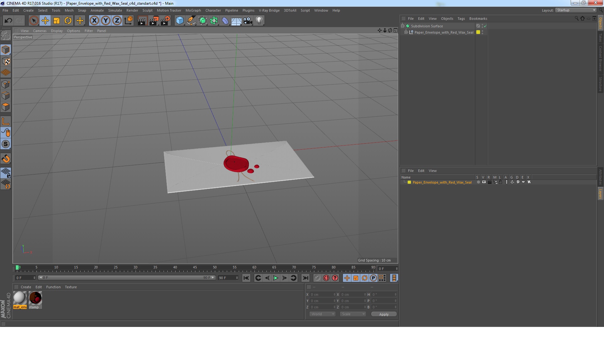604x364 pixels.
Task: Open the MoGraph menu
Action: click(x=193, y=10)
